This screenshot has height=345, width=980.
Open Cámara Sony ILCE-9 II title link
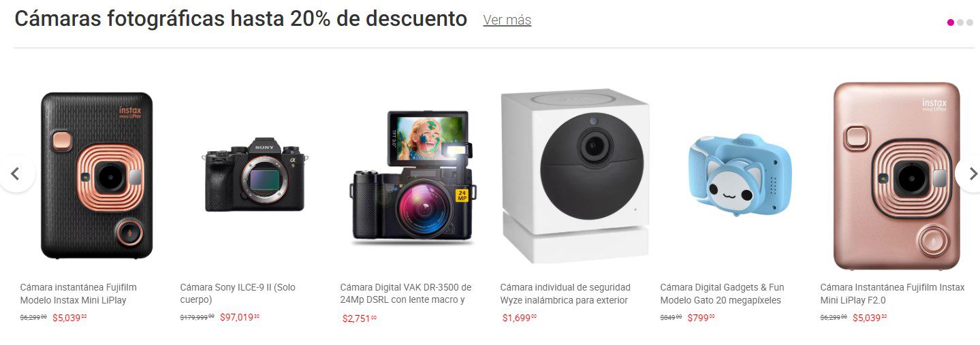coord(238,294)
